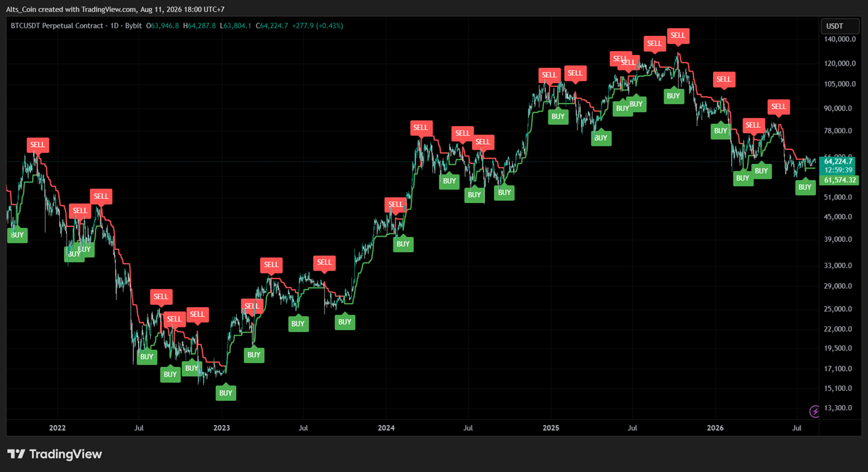The image size is (868, 472).
Task: Click the 45,000.0 price axis label
Action: (x=838, y=216)
